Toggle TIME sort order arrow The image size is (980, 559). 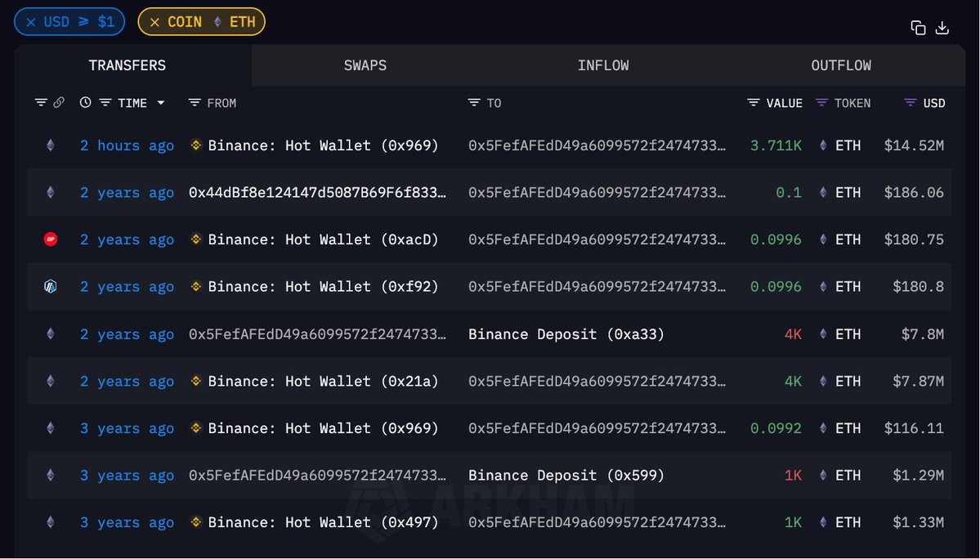[161, 102]
